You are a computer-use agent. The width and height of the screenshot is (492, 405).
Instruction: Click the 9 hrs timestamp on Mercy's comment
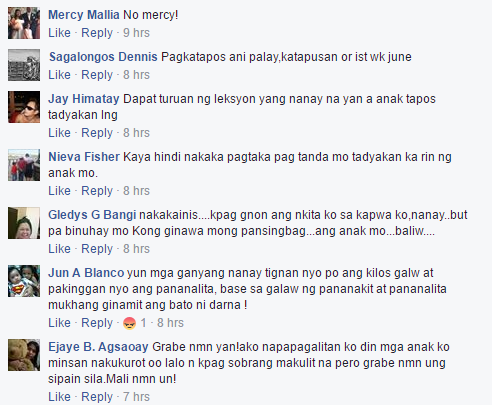pyautogui.click(x=136, y=33)
